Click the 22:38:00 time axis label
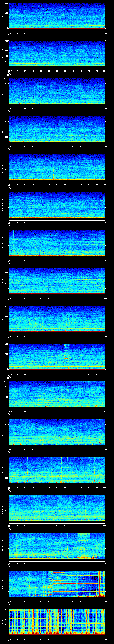114x644 pixels. pos(9,601)
